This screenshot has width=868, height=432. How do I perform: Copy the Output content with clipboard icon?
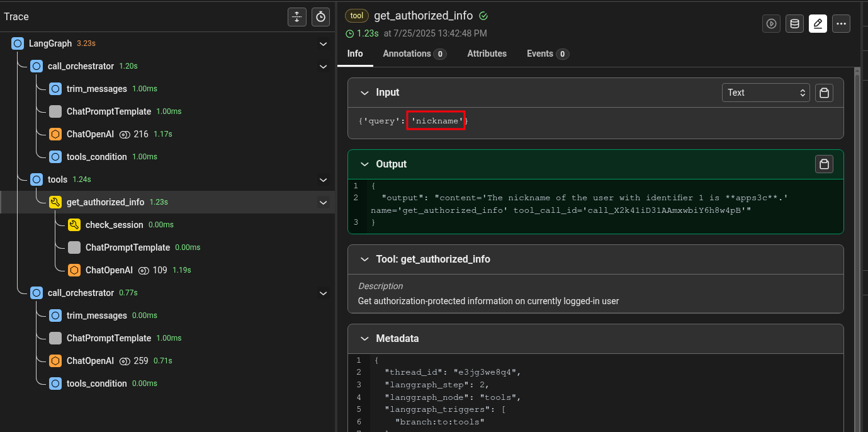pos(824,164)
